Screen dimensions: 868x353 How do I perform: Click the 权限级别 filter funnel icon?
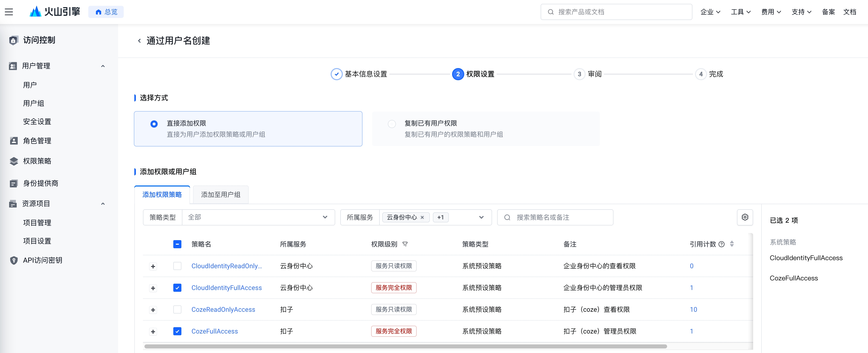click(x=405, y=244)
